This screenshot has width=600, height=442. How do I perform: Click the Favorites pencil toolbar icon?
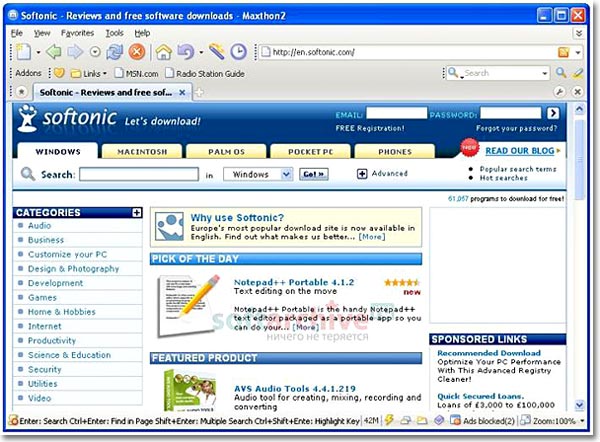(217, 52)
